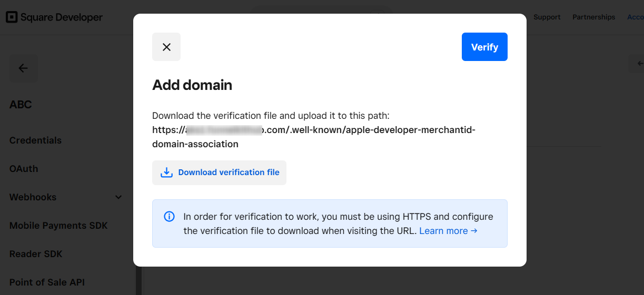Click the ABC application name
Image resolution: width=644 pixels, height=295 pixels.
[21, 105]
